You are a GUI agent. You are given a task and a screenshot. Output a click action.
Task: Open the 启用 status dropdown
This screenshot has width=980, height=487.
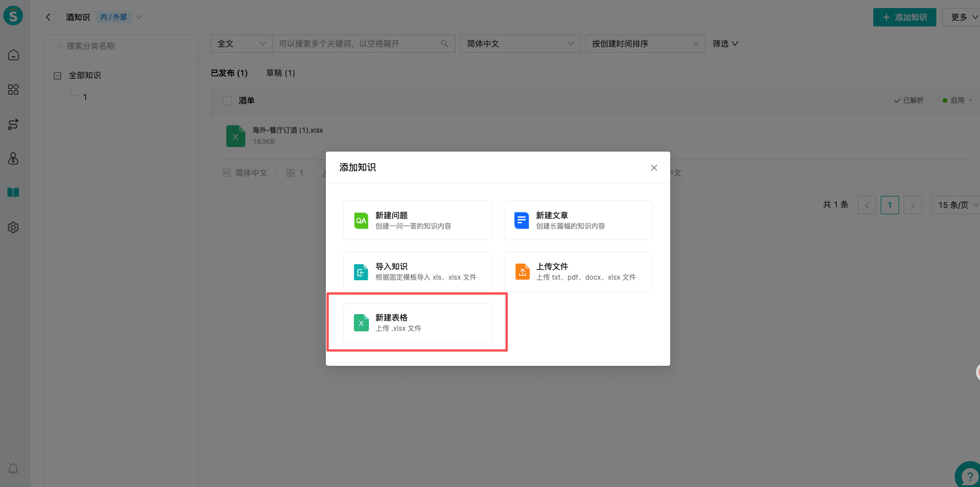[958, 101]
